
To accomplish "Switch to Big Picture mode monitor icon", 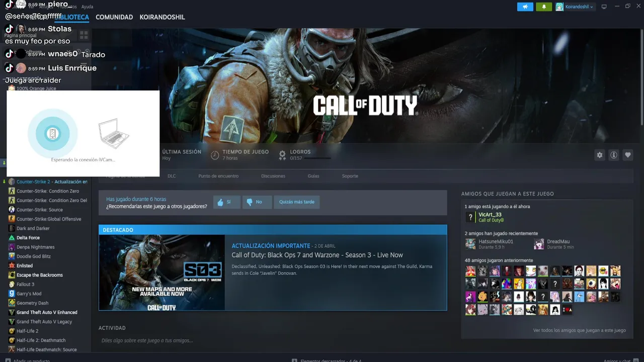I will click(604, 7).
